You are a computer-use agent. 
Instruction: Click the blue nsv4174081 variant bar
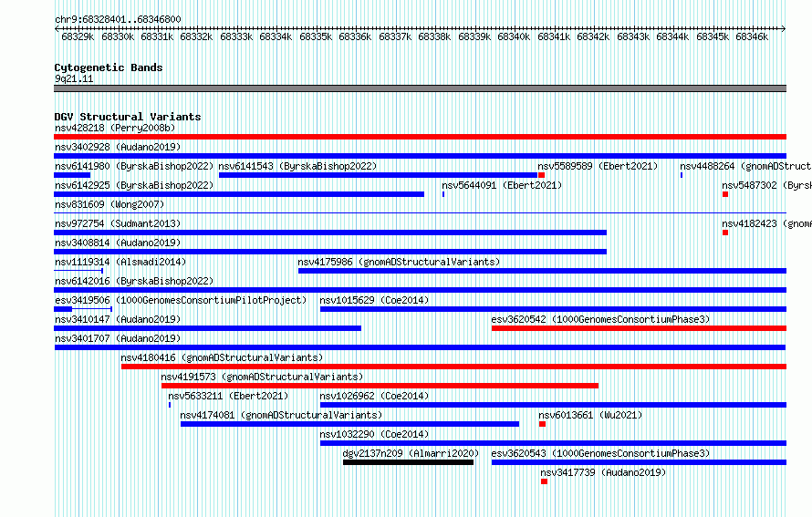[x=349, y=424]
